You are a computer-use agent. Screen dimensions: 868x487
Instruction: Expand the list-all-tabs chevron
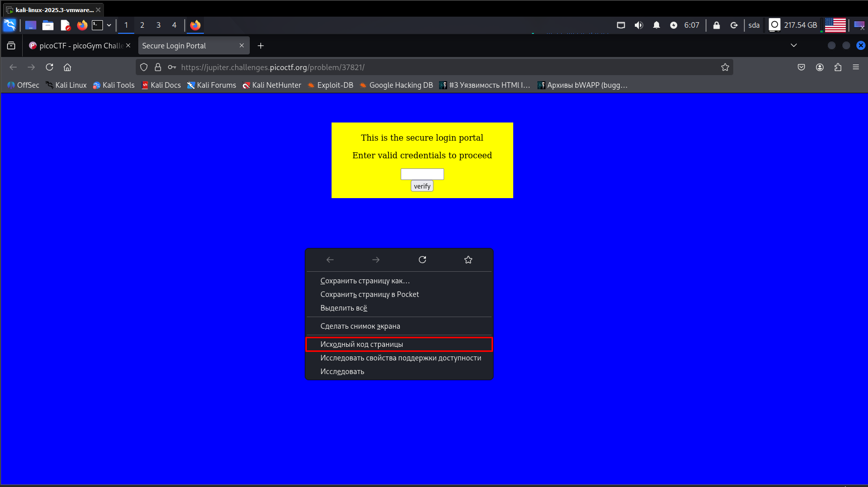click(x=794, y=45)
